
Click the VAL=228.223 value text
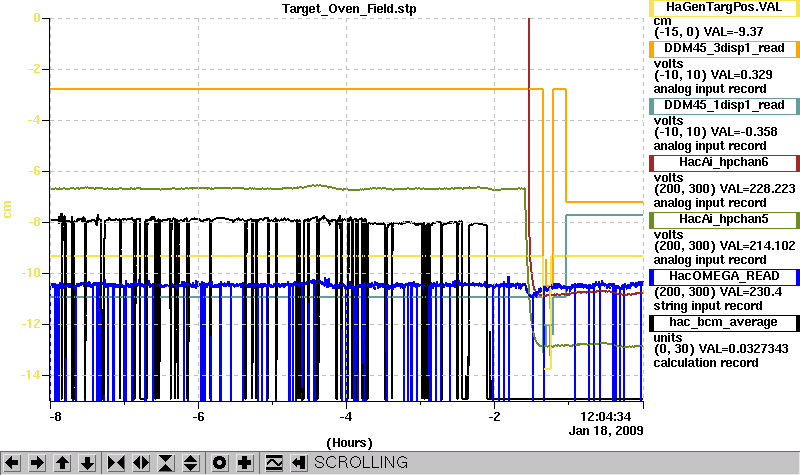click(x=757, y=189)
